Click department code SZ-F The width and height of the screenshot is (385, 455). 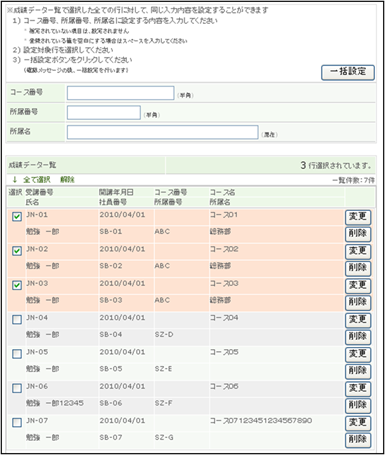tap(163, 403)
